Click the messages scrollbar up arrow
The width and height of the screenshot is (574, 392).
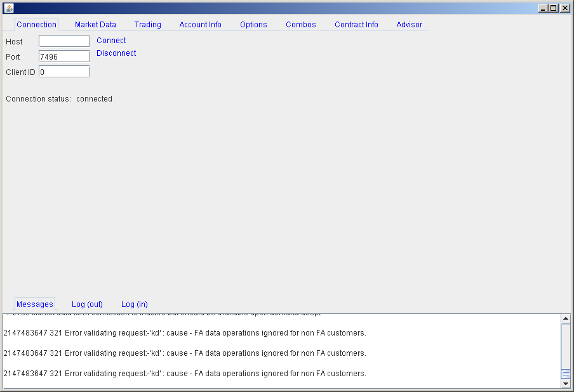[566, 319]
